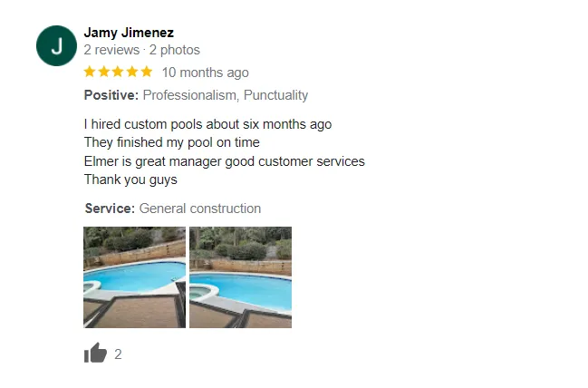Image resolution: width=588 pixels, height=388 pixels.
Task: Click the '10 months ago' timestamp
Action: 205,73
